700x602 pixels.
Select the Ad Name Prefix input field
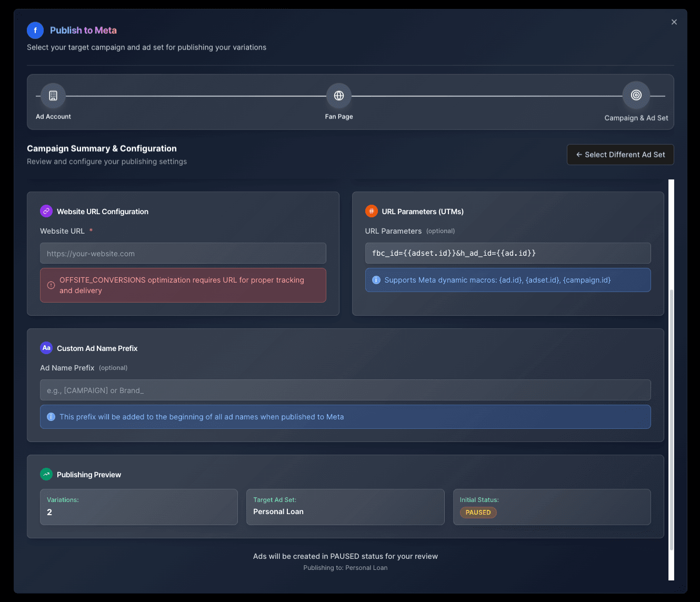[345, 390]
